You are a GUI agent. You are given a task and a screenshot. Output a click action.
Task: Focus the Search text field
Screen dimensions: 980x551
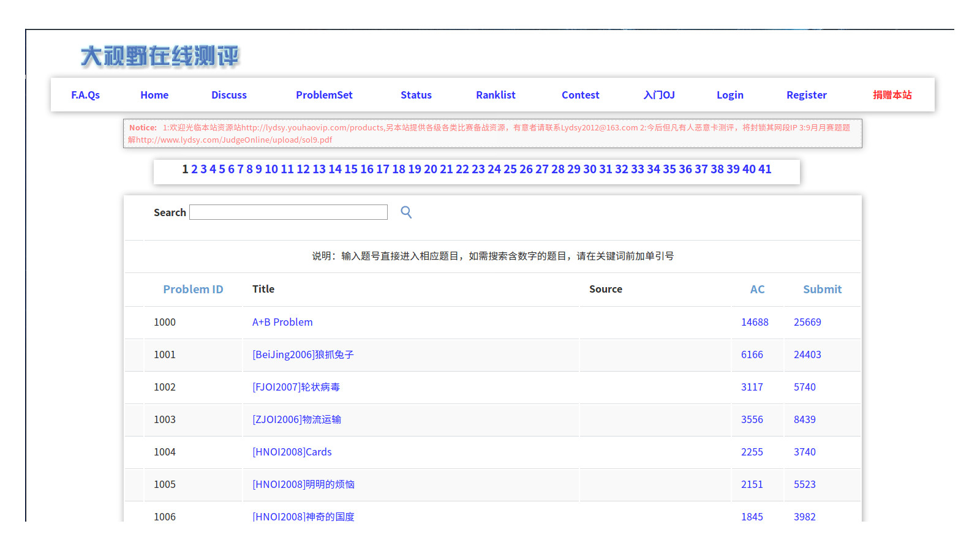point(288,212)
